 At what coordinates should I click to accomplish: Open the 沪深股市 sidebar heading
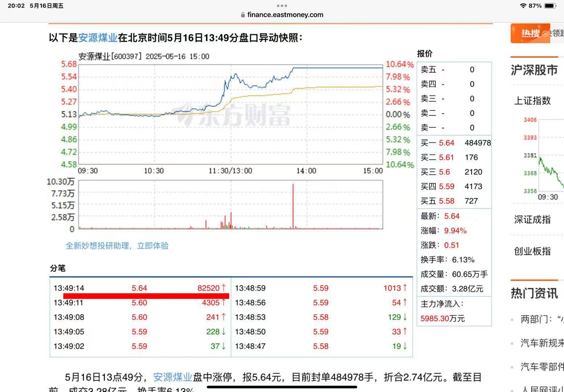click(534, 70)
